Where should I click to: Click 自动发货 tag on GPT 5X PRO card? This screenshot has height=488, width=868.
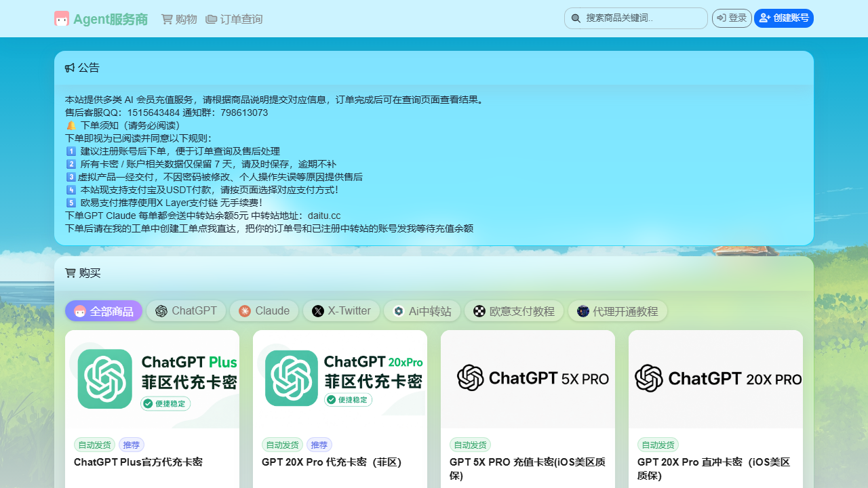(x=470, y=445)
